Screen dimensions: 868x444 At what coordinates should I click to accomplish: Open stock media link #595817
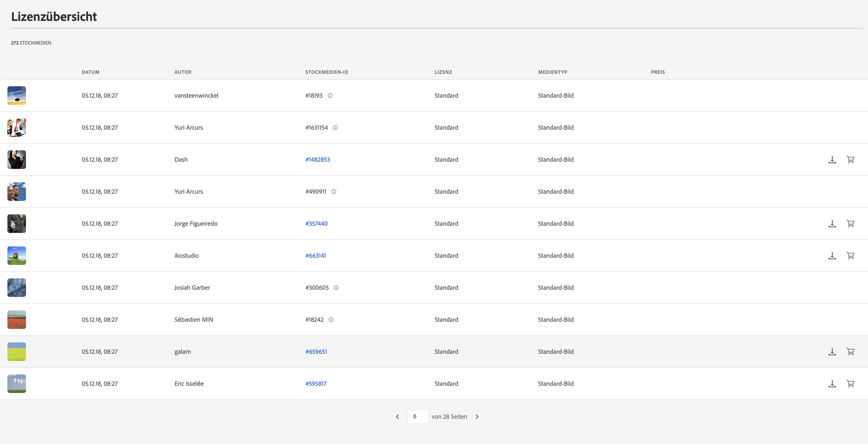[316, 384]
